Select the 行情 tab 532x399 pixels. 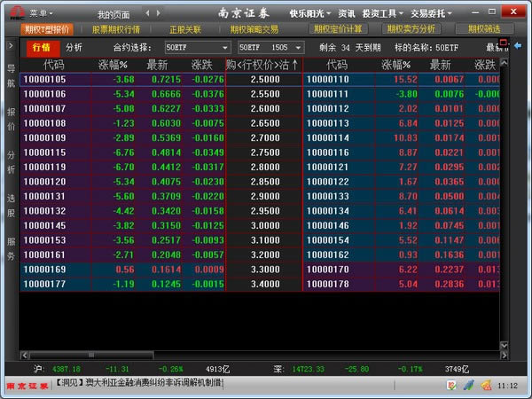point(42,47)
